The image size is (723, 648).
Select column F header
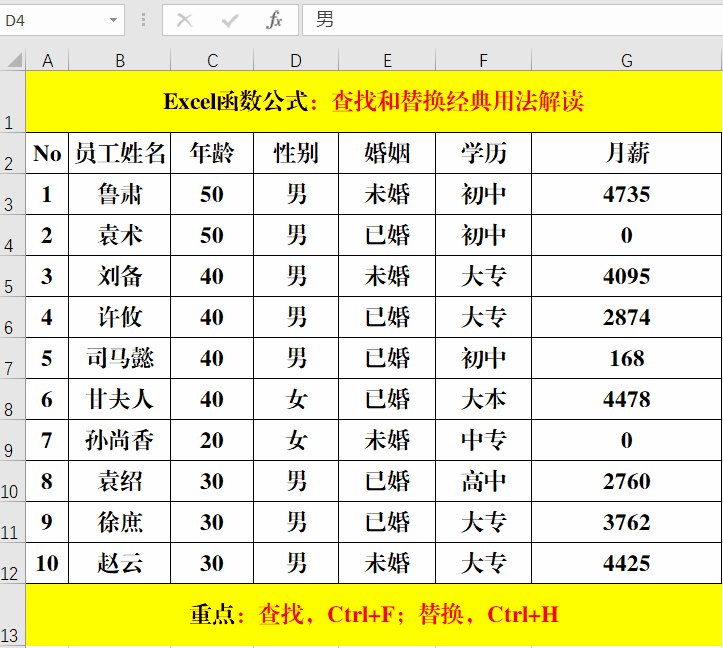click(483, 60)
